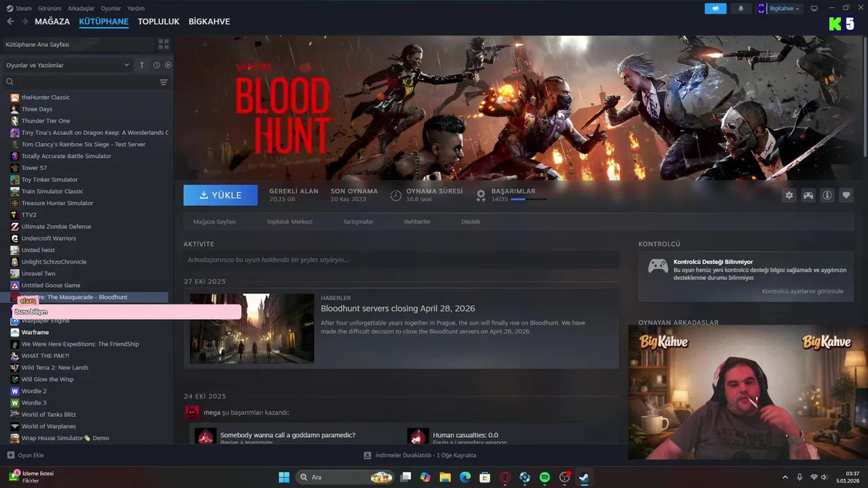
Task: Open Oyun Ekle add game button
Action: click(25, 455)
